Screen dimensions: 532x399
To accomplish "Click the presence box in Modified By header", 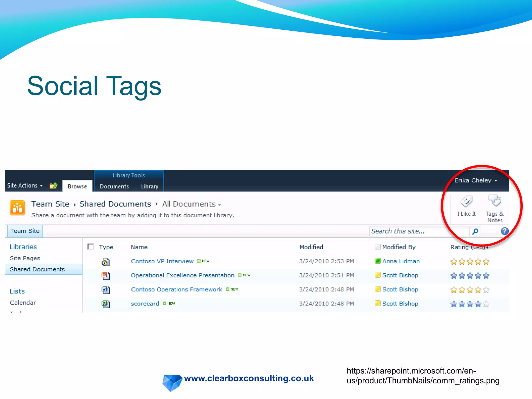I will tap(378, 247).
